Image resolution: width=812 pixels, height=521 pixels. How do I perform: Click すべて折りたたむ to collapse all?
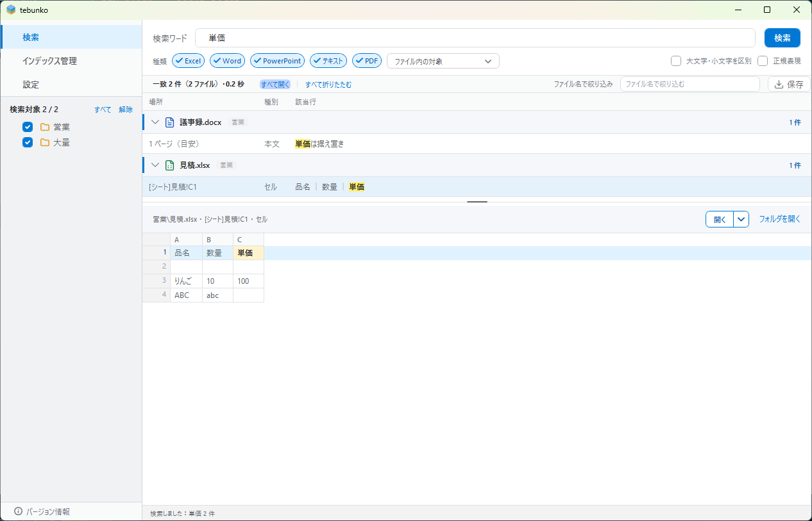[x=328, y=84]
